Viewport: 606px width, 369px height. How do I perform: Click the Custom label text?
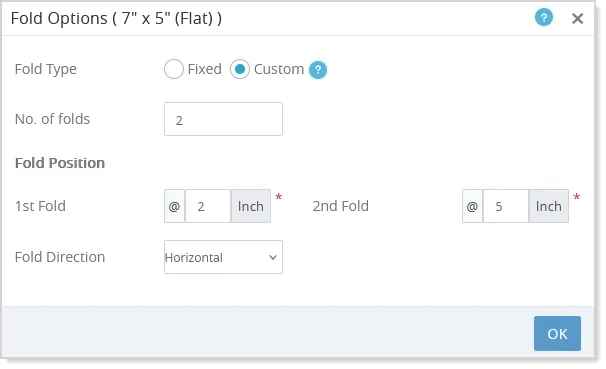[x=279, y=69]
